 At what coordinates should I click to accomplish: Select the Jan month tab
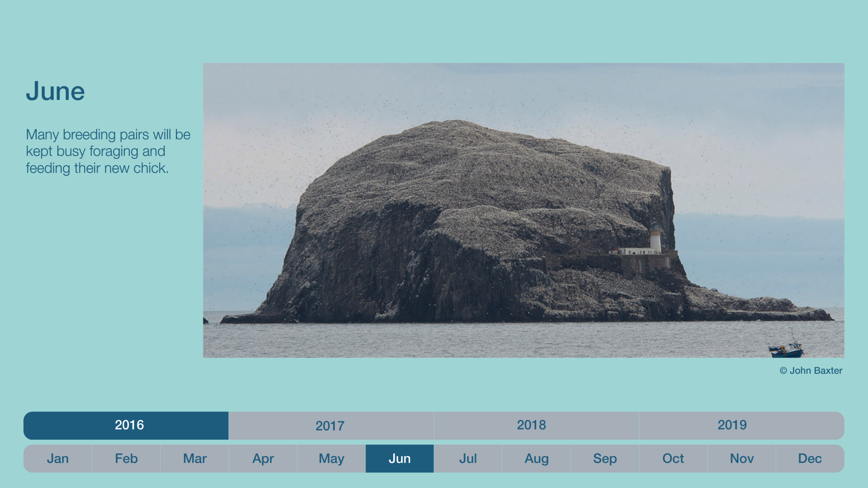(58, 458)
